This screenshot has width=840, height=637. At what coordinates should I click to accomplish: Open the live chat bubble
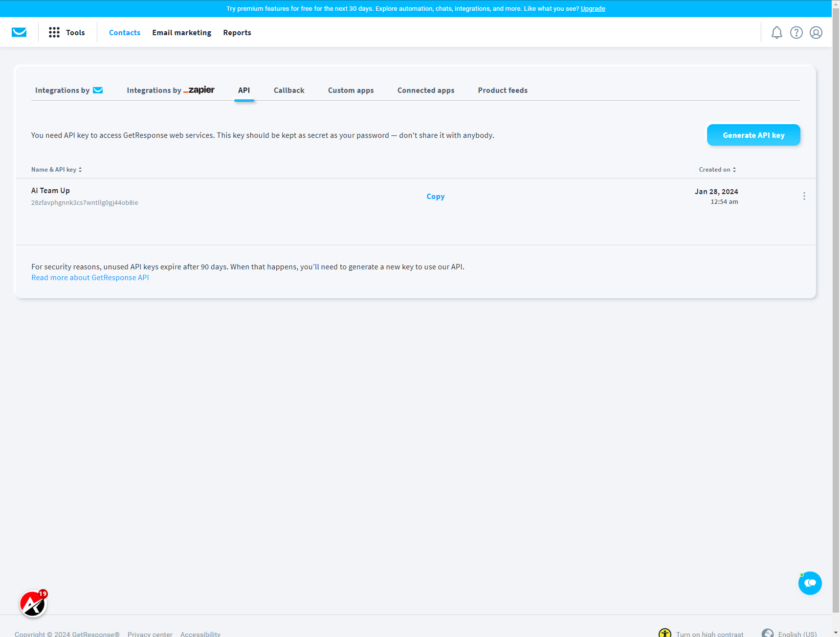click(810, 583)
